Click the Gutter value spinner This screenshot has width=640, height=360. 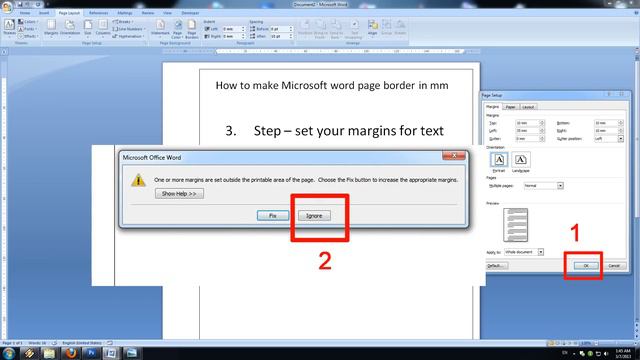[542, 139]
